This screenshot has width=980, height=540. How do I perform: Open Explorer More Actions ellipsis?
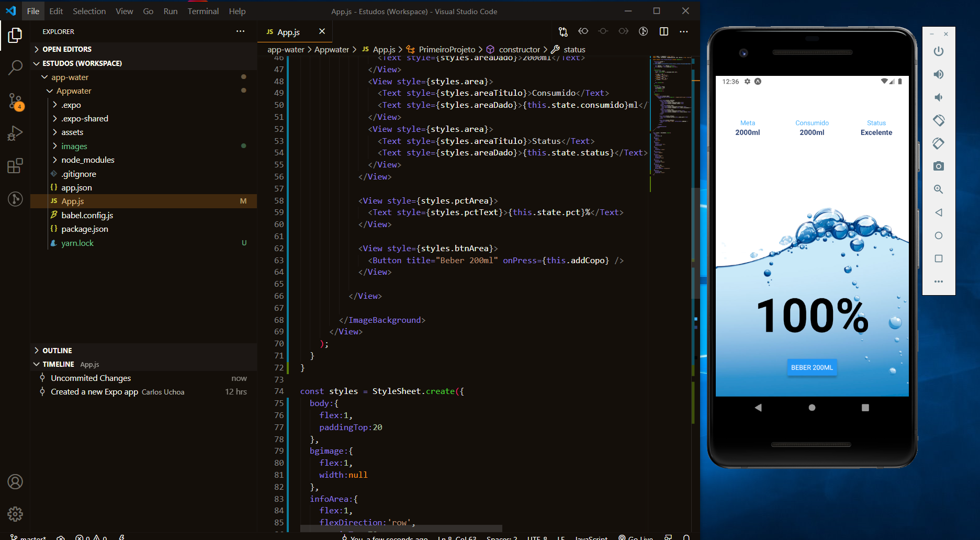(x=240, y=31)
